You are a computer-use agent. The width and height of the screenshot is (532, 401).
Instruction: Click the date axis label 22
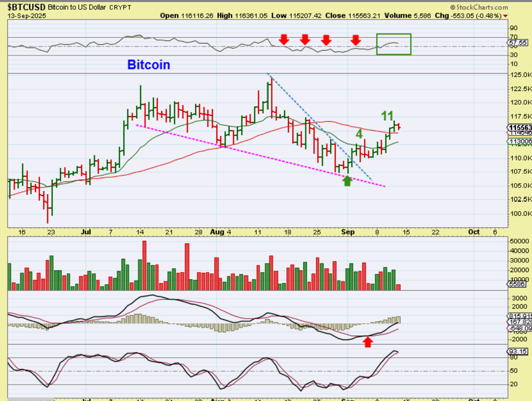[435, 232]
